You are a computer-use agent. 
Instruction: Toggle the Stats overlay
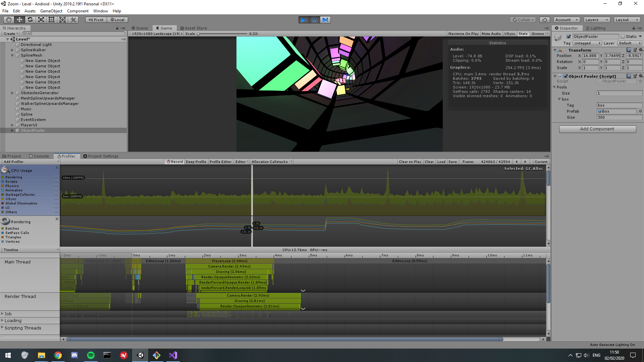coord(523,34)
